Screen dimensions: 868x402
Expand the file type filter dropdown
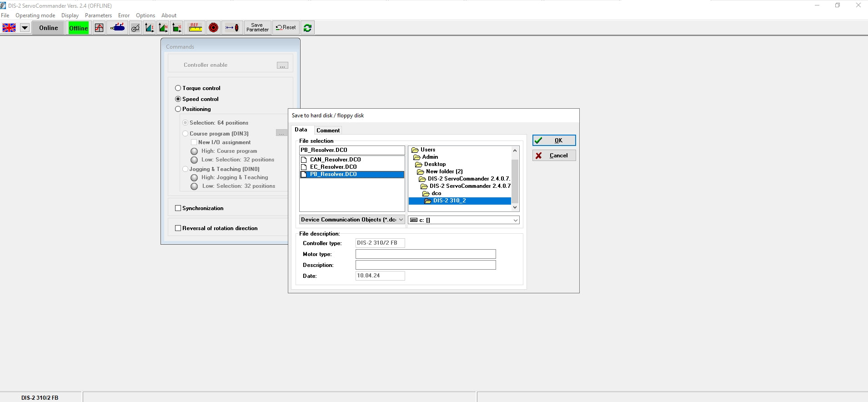401,220
